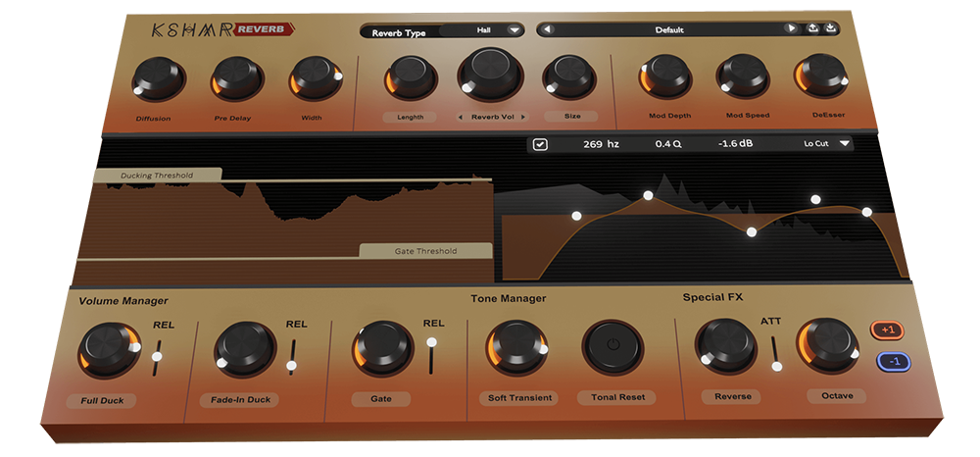Viewport: 980px width, 457px height.
Task: Click the +1 octave button
Action: click(x=891, y=330)
